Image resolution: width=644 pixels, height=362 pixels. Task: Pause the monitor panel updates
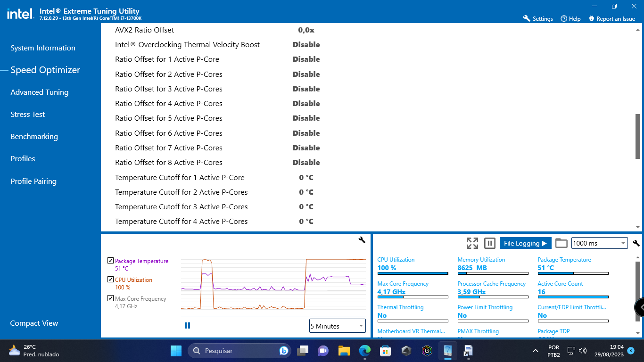[x=490, y=243]
